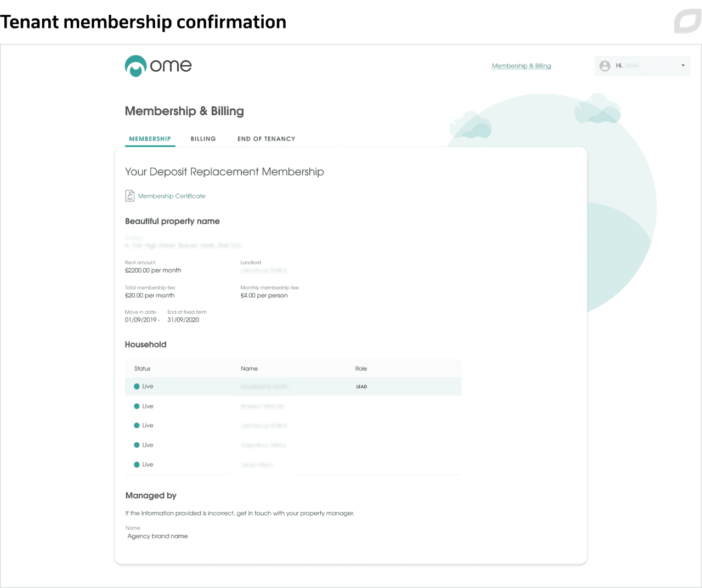Select the MEMBERSHIP tab
Image resolution: width=702 pixels, height=588 pixels.
pos(150,139)
